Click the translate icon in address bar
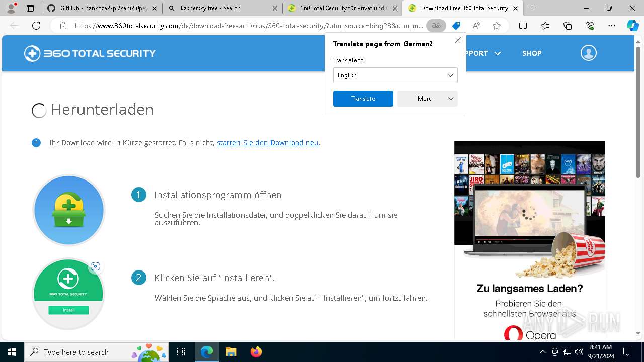 [x=436, y=26]
